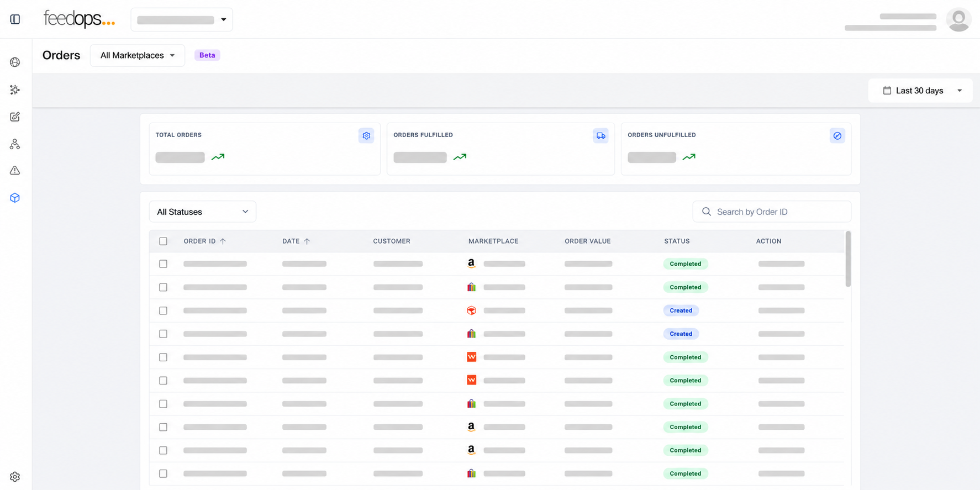Tick the select-all checkbox in table header

[163, 241]
